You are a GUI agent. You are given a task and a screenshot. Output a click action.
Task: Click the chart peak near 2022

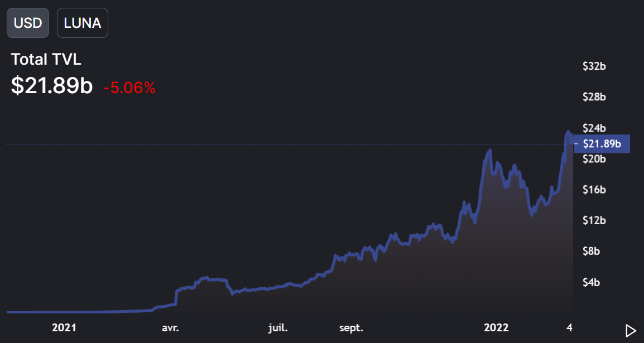[x=490, y=149]
